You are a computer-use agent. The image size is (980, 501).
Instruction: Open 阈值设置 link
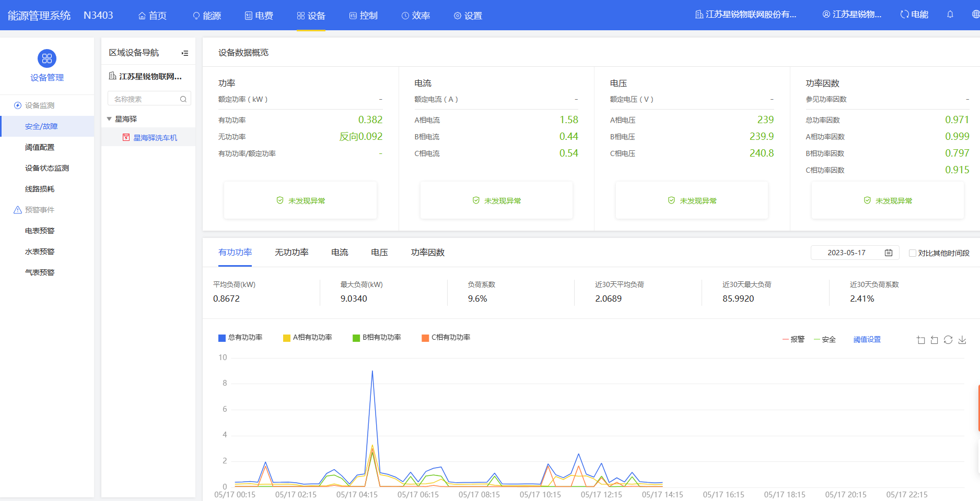[x=867, y=340]
